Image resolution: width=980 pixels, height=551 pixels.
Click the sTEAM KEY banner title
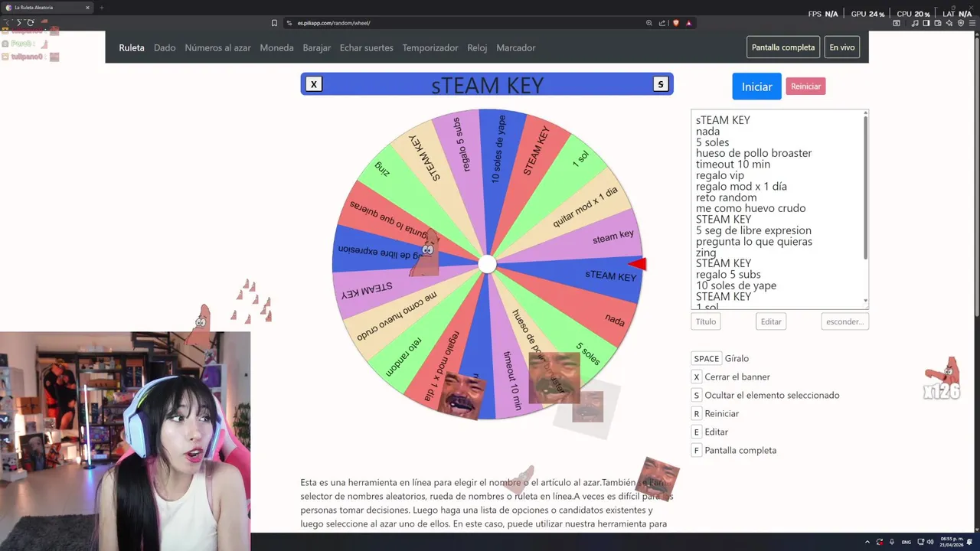coord(487,85)
